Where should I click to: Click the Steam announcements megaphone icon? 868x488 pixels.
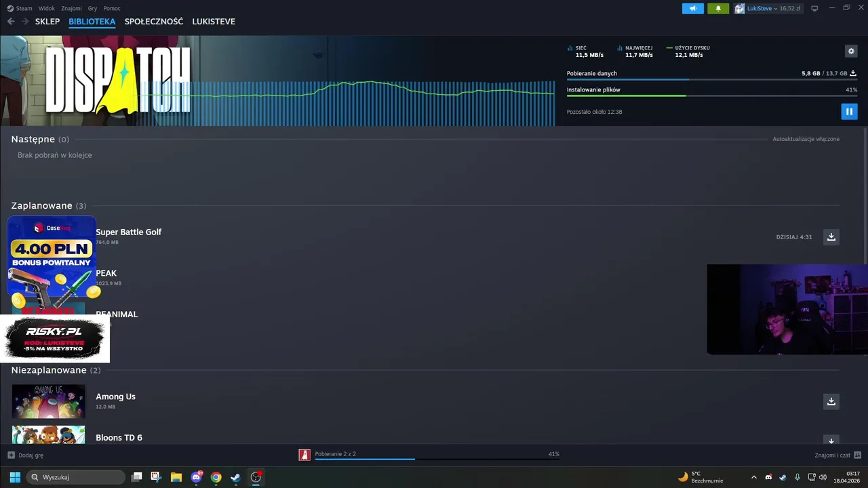click(x=692, y=8)
